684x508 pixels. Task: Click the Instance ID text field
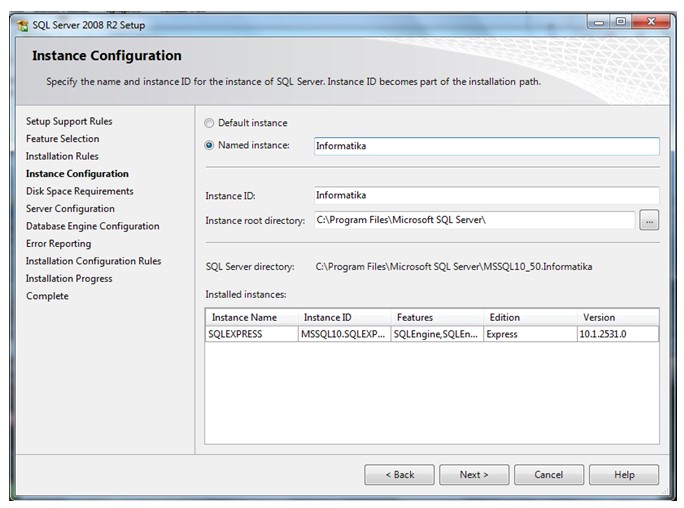(x=486, y=195)
